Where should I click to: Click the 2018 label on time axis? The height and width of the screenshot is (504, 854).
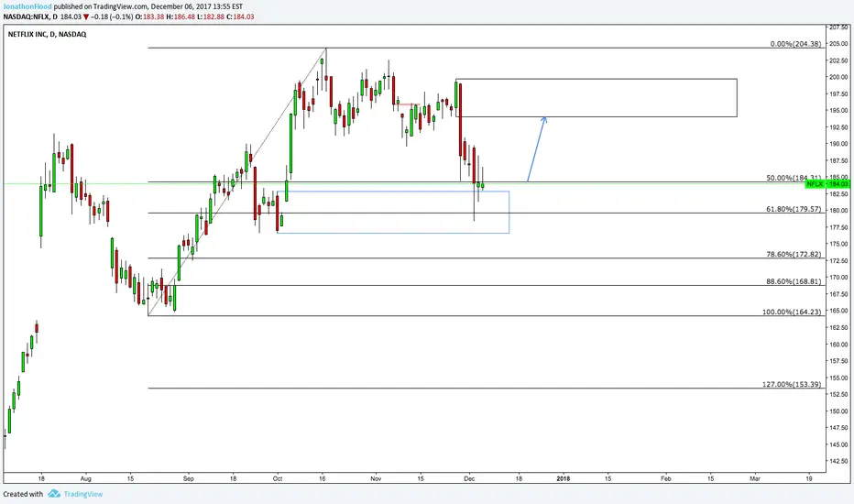point(564,479)
